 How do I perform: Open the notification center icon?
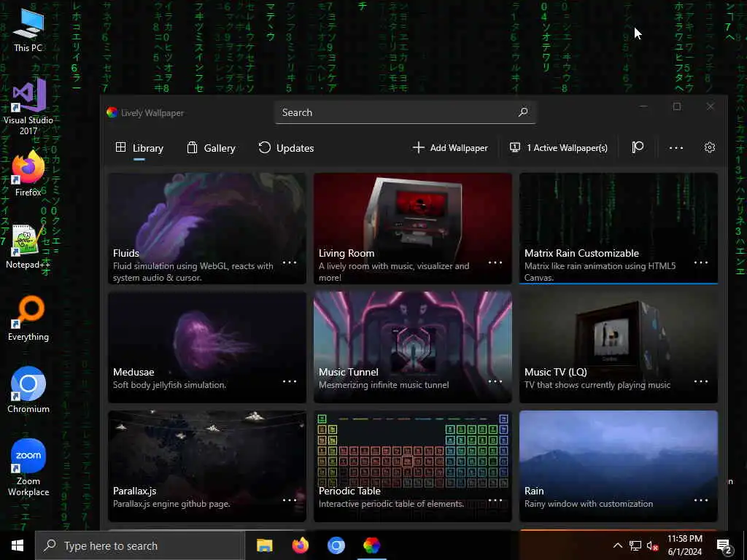click(x=724, y=546)
